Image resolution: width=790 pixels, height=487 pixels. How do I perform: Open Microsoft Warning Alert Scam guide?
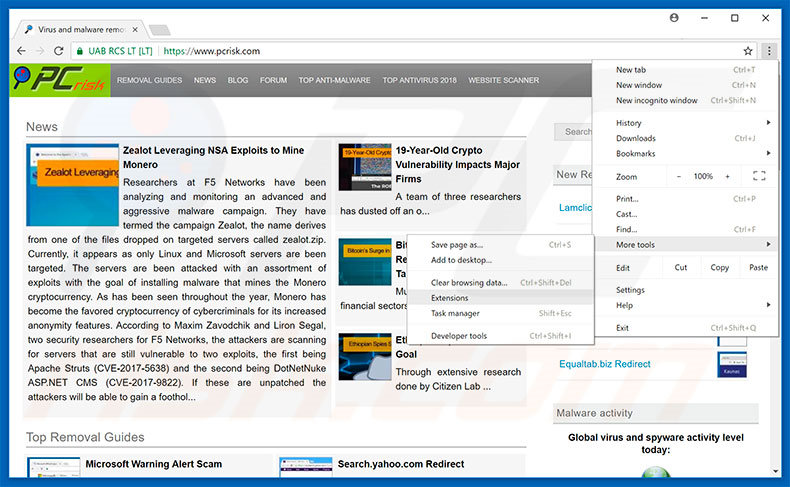coord(154,464)
